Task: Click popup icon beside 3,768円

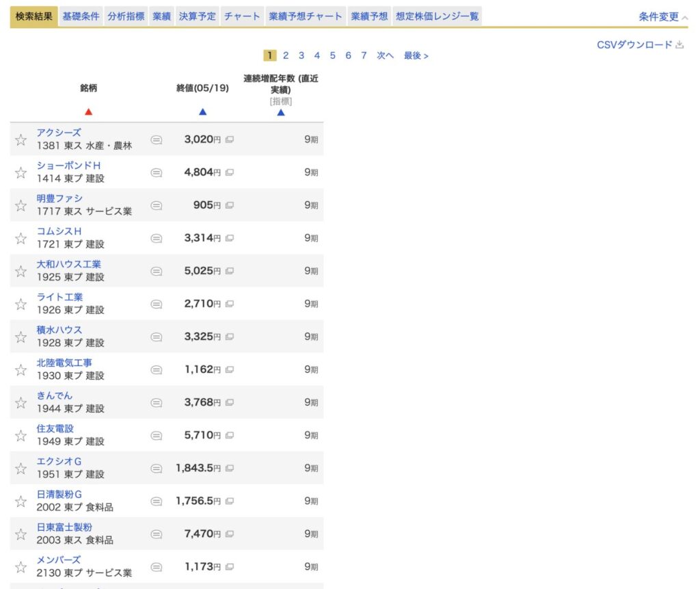Action: pyautogui.click(x=230, y=402)
